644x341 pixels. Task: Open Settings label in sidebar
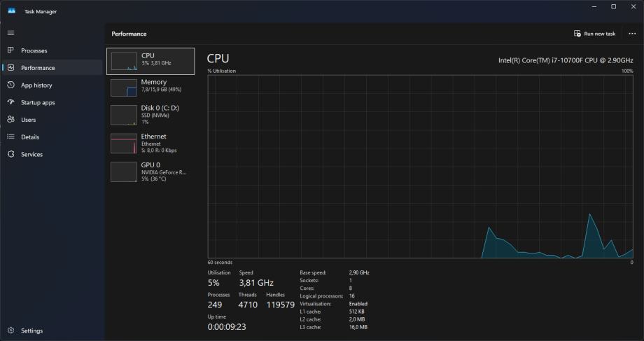pos(31,330)
